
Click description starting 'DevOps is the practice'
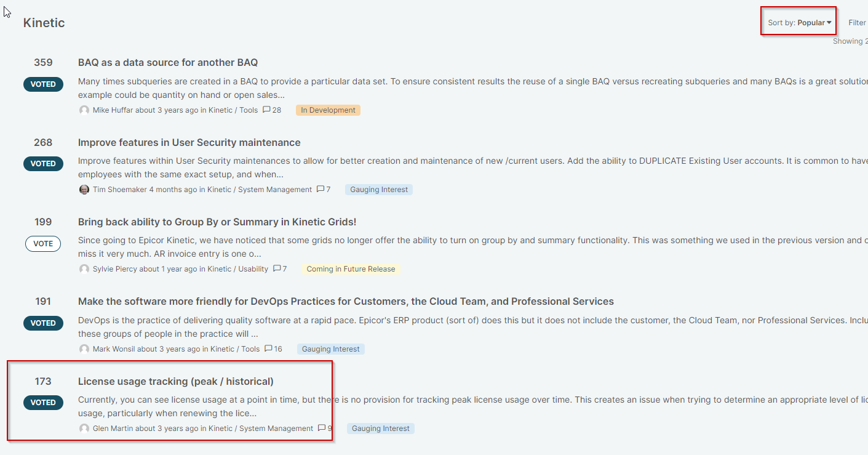tap(472, 327)
